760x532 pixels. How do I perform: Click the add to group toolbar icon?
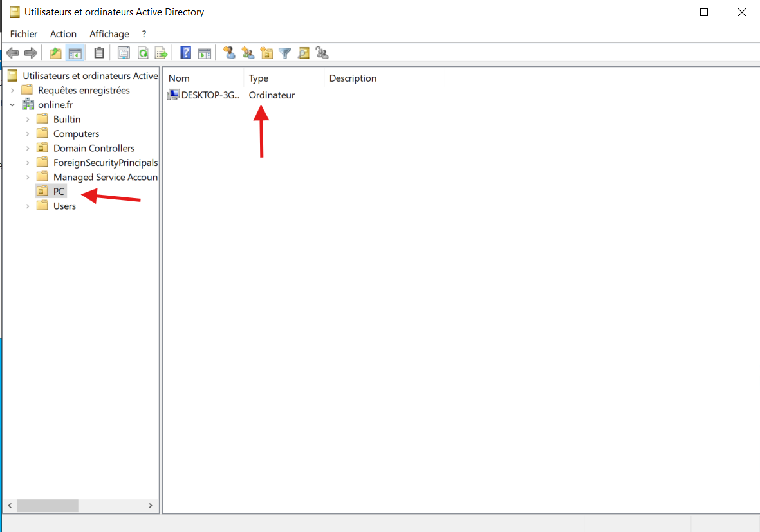pos(322,53)
